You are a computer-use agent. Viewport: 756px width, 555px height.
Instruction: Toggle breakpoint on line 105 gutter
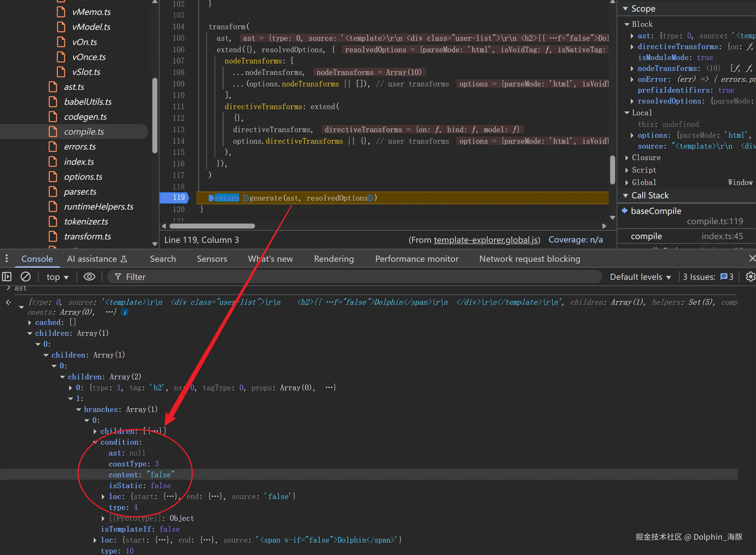click(179, 38)
